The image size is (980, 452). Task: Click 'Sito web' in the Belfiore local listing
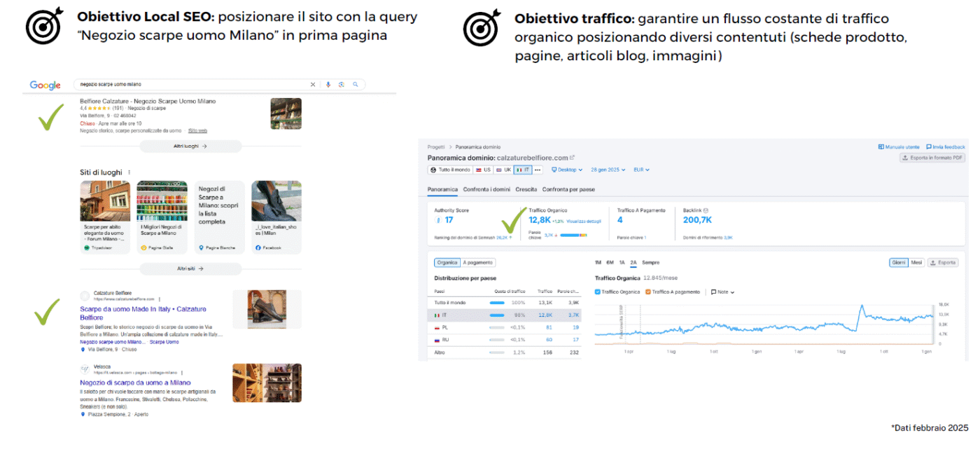197,130
